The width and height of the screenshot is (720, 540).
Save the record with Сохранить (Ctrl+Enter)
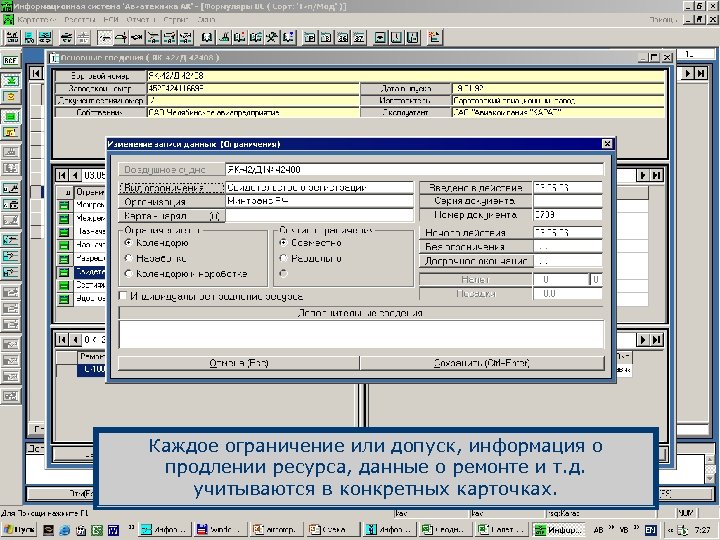click(x=482, y=363)
